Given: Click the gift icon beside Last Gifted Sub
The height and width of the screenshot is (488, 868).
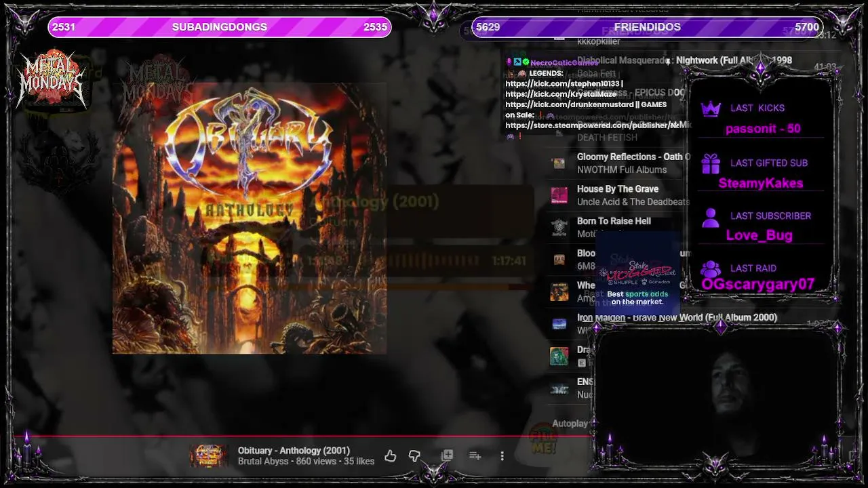Looking at the screenshot, I should pos(710,163).
